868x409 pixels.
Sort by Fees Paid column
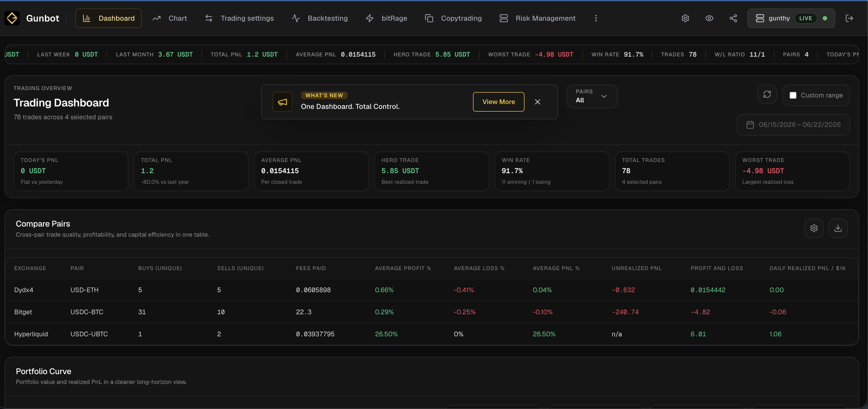click(311, 268)
